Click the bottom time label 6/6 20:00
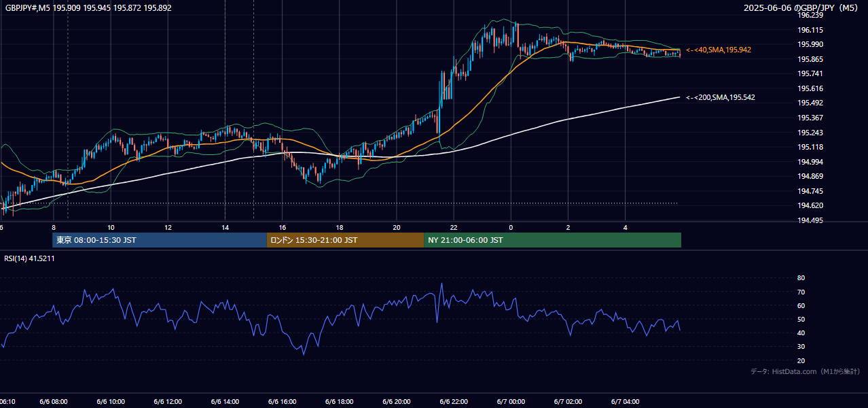 [396, 402]
